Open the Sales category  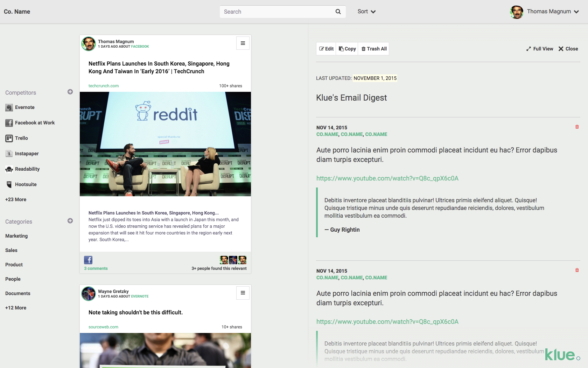click(11, 250)
